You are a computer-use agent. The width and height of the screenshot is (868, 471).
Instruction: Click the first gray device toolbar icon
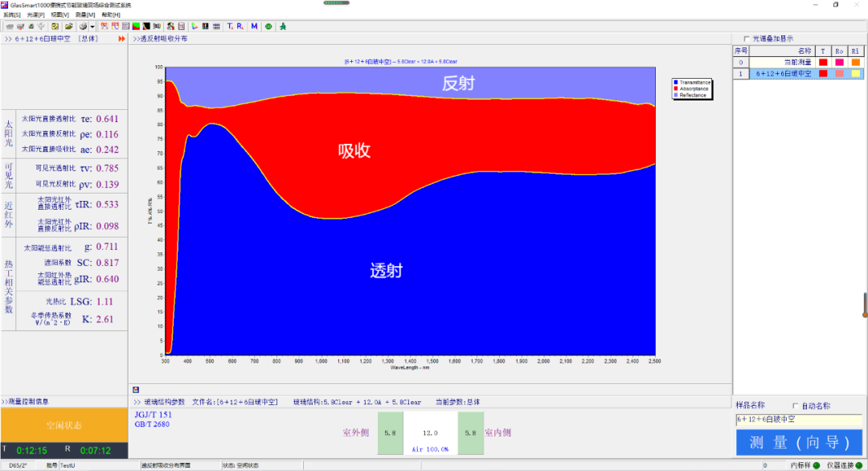(10, 26)
